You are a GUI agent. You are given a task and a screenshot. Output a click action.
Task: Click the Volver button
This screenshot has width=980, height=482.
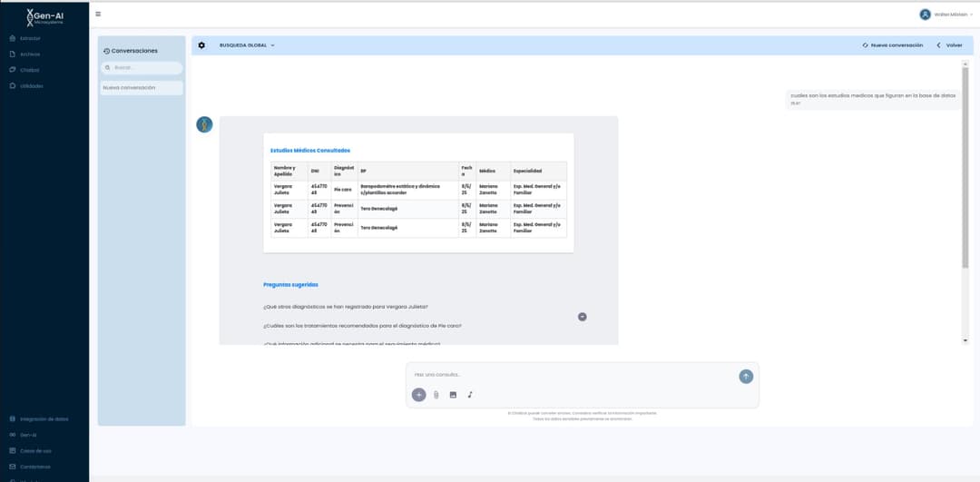point(949,45)
